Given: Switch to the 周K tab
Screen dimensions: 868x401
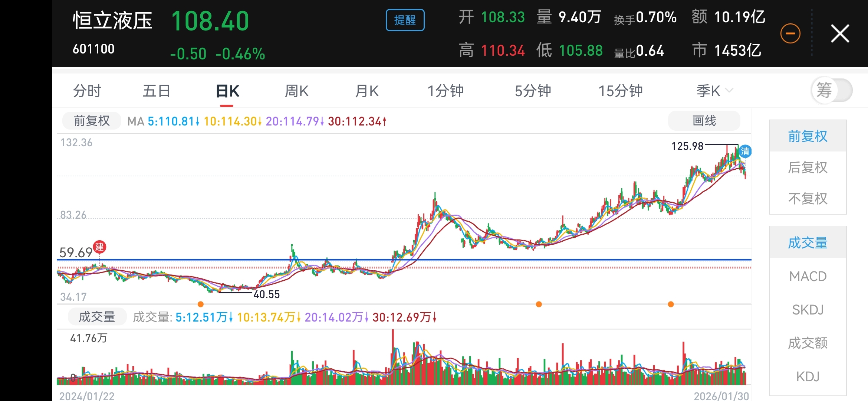Looking at the screenshot, I should point(296,91).
